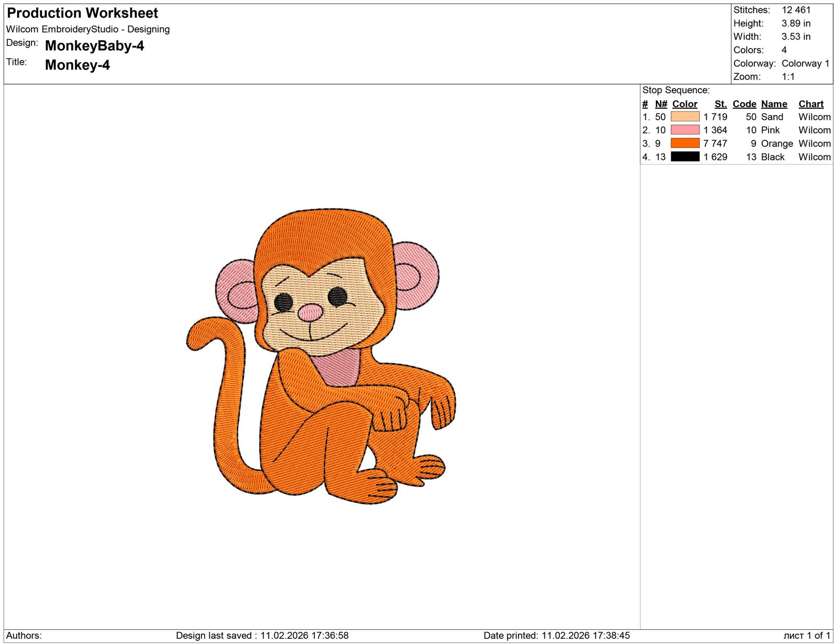Select the Pink color swatch

point(685,130)
